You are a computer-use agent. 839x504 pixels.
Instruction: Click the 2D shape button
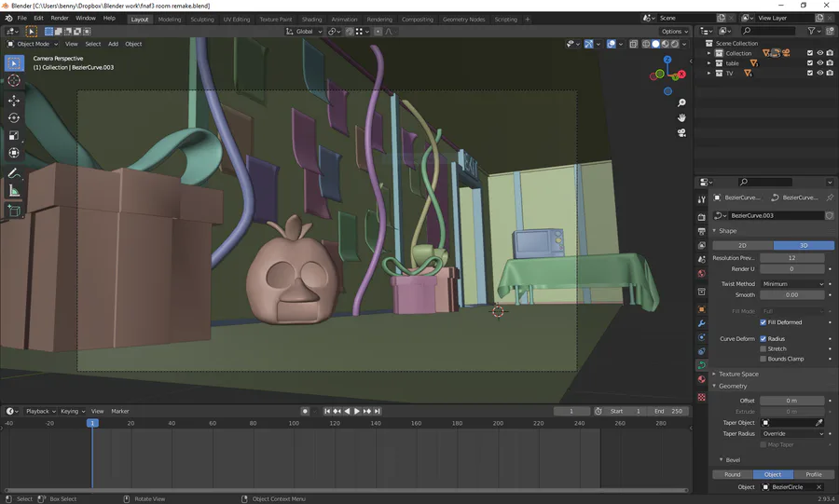tap(742, 245)
